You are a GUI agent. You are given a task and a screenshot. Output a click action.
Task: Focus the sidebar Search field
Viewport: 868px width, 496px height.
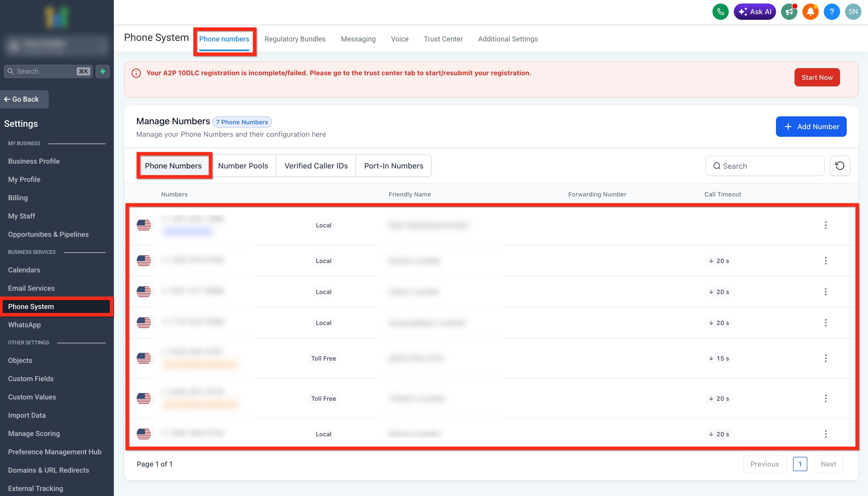[48, 71]
